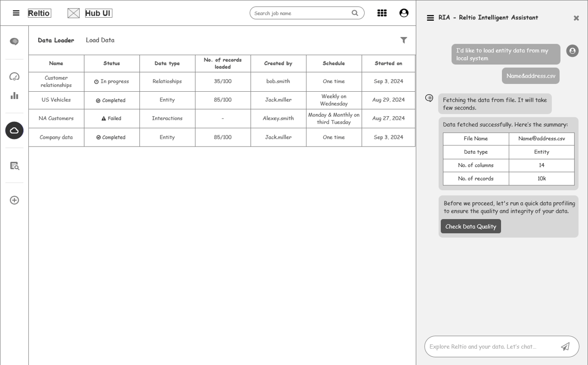Open the apps grid launcher

[382, 13]
